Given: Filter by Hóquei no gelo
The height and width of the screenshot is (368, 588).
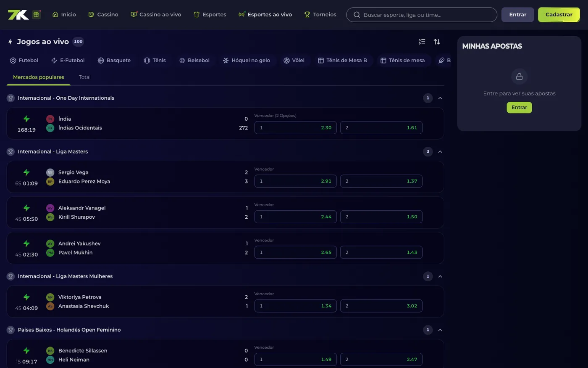Looking at the screenshot, I should pos(247,61).
